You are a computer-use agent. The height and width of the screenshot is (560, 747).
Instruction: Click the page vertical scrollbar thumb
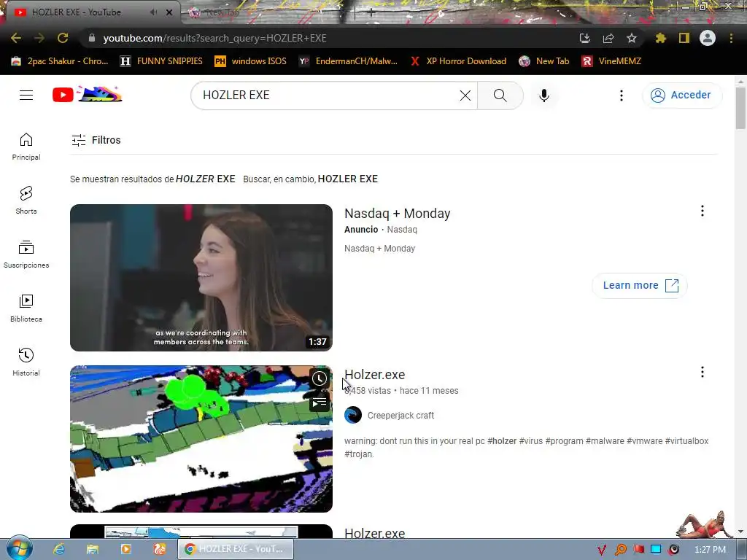click(740, 108)
